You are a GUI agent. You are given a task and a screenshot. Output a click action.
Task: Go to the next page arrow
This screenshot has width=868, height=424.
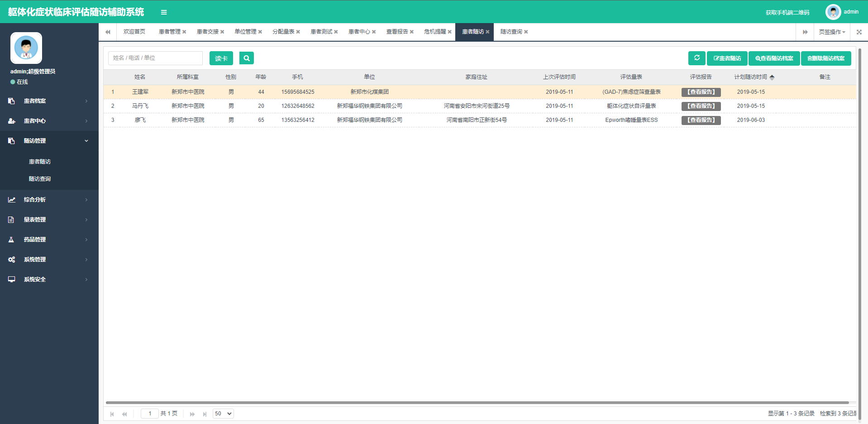(192, 414)
